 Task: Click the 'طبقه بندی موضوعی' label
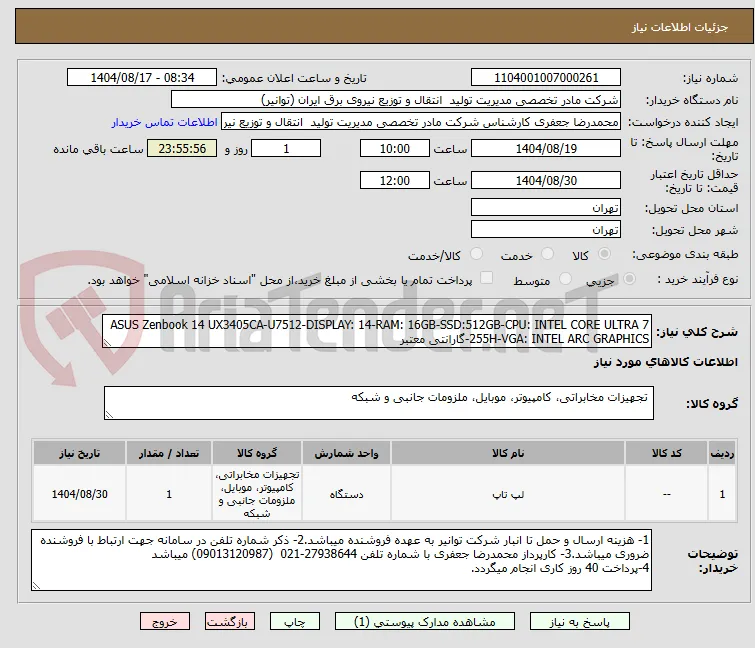tap(685, 254)
